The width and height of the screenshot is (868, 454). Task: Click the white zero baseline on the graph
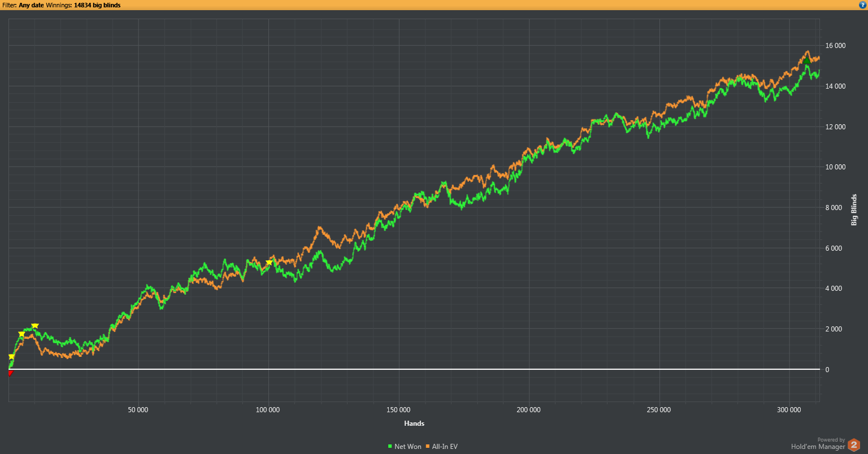[414, 369]
